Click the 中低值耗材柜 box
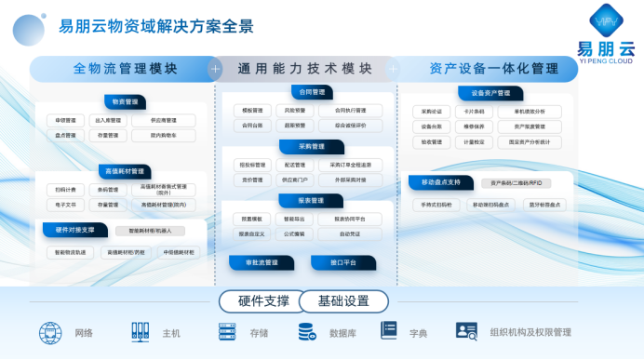Viewport: 644px width, 360px height. point(179,252)
